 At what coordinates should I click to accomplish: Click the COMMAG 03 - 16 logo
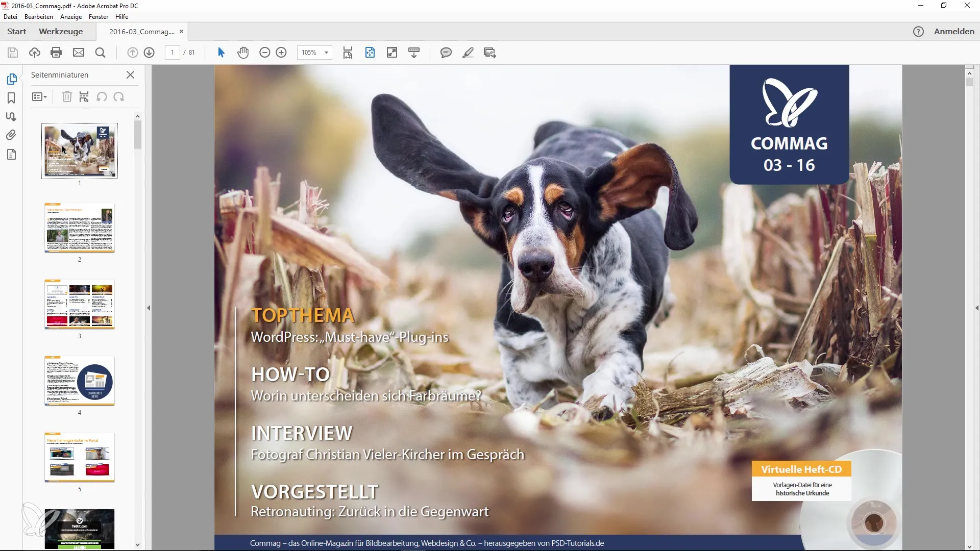(x=789, y=124)
